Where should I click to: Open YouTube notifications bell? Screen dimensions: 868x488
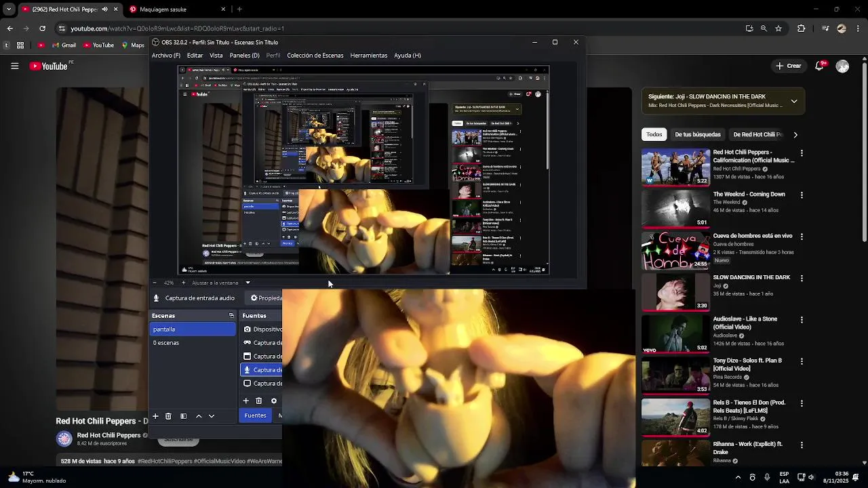820,66
